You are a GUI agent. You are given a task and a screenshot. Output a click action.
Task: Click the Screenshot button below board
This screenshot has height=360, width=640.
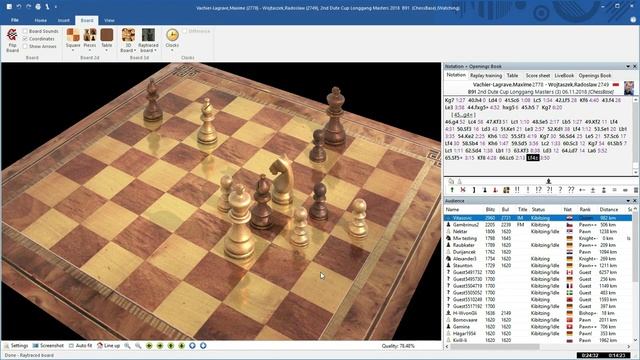48,346
